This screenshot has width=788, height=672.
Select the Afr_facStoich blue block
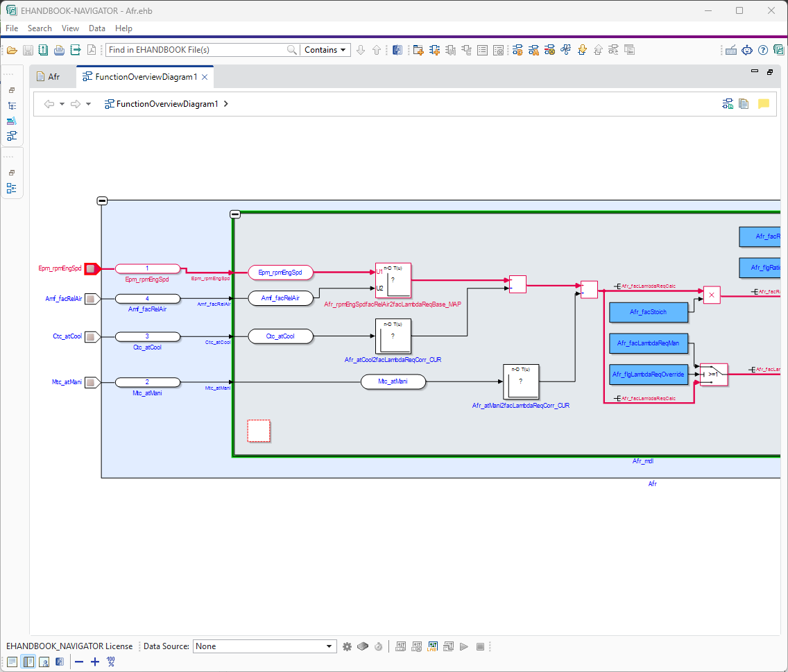(x=649, y=312)
